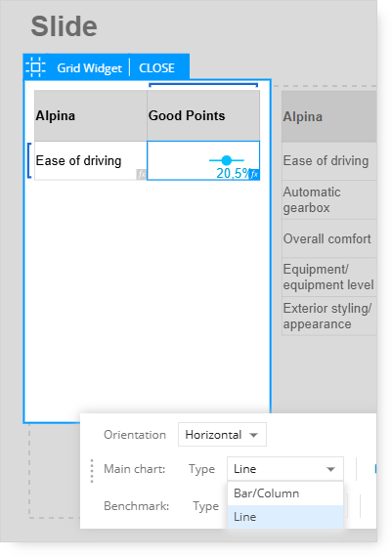Expand the Main chart Type dropdown arrow
This screenshot has height=557, width=392.
click(330, 469)
